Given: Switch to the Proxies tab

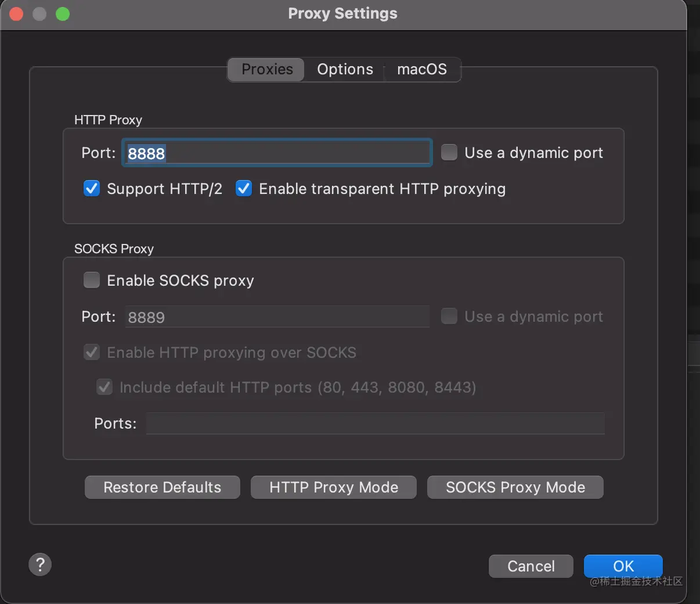Looking at the screenshot, I should (x=267, y=70).
